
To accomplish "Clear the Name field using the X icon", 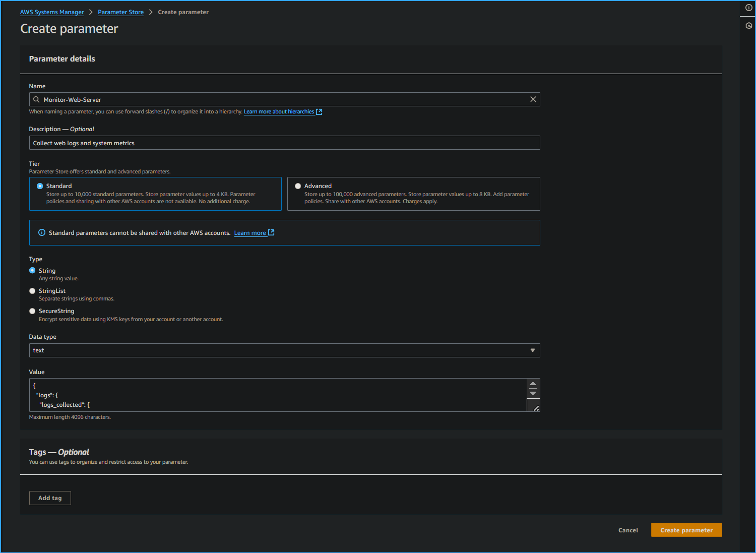I will 533,99.
